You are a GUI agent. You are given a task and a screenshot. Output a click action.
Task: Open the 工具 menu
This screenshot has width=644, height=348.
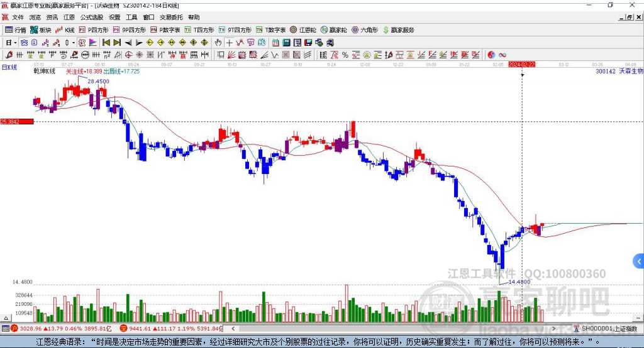131,17
